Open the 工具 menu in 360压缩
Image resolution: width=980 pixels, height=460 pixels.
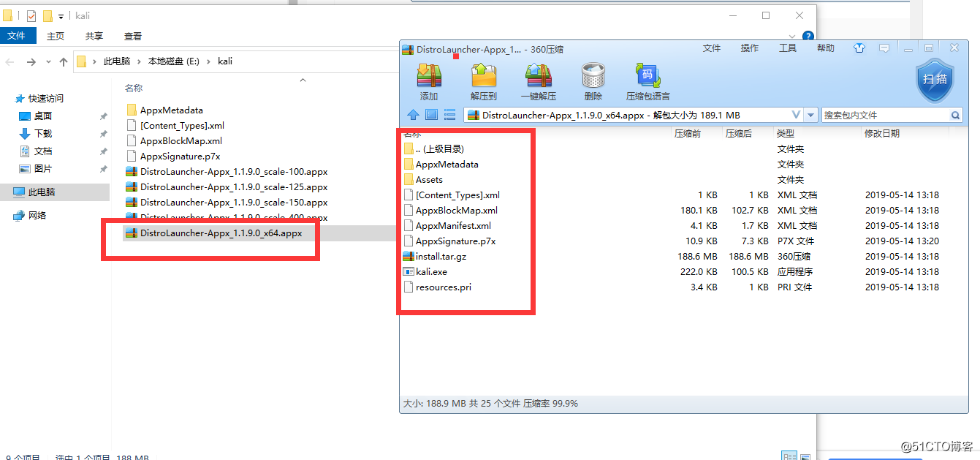(788, 48)
